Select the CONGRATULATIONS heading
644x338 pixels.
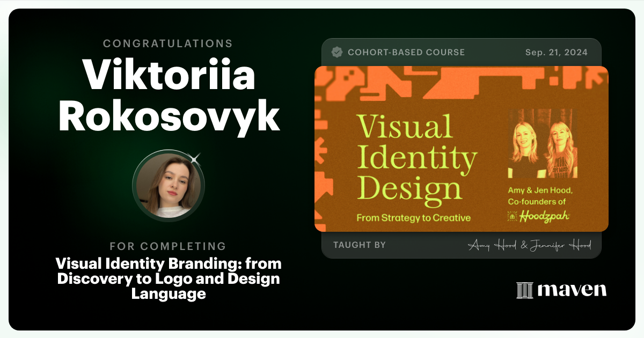pyautogui.click(x=168, y=43)
